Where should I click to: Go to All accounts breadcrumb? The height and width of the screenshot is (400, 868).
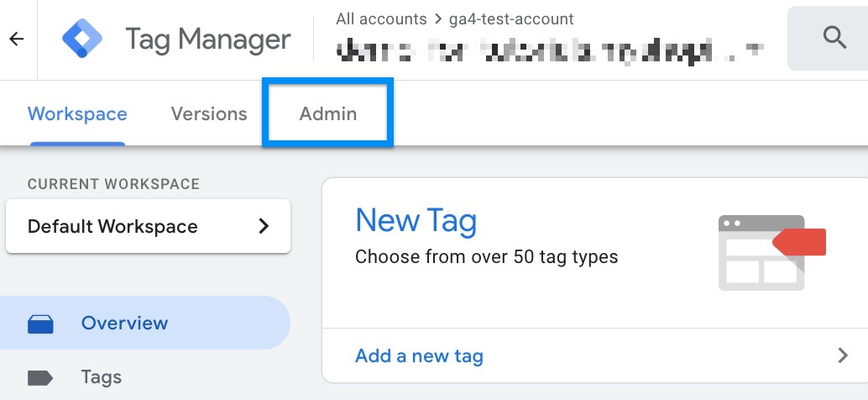point(381,19)
